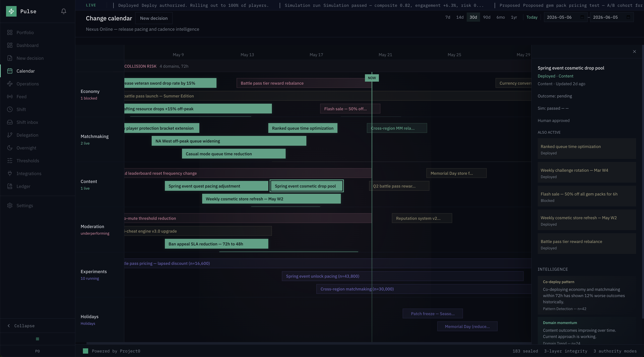Switch to 1yr range
This screenshot has width=644, height=357.
(514, 17)
